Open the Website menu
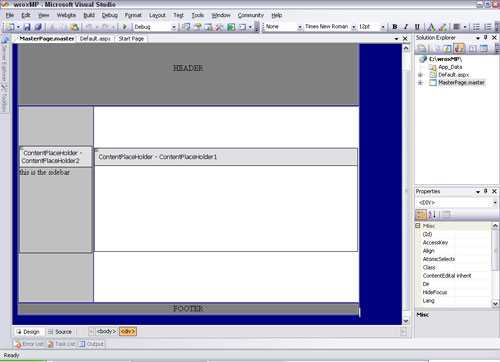The image size is (500, 362). tap(66, 15)
